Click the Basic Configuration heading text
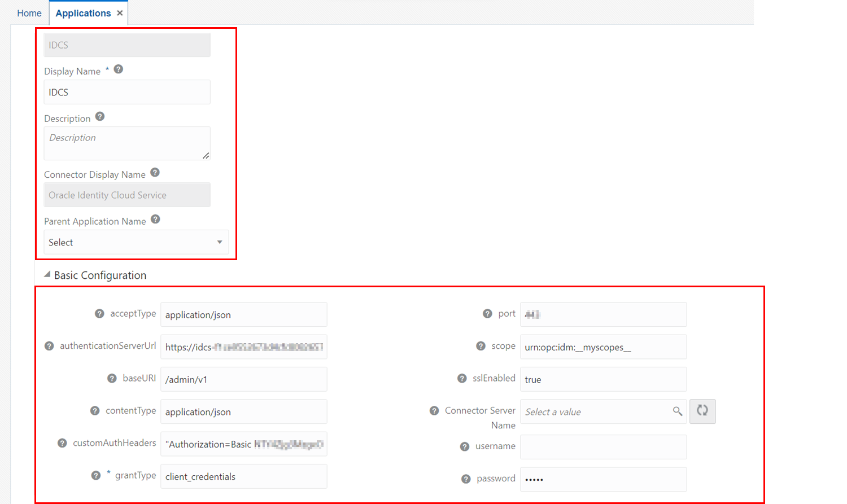 [100, 275]
